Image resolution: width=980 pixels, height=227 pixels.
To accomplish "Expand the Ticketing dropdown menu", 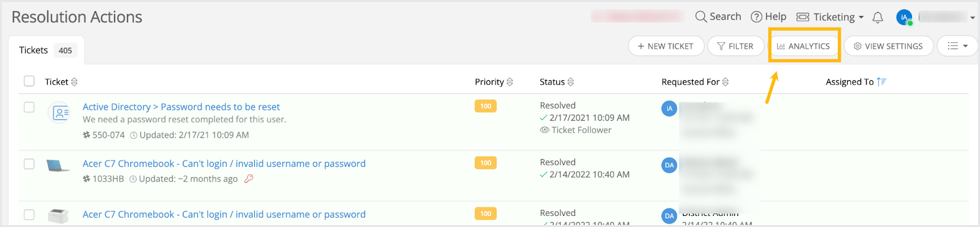I will (x=830, y=17).
